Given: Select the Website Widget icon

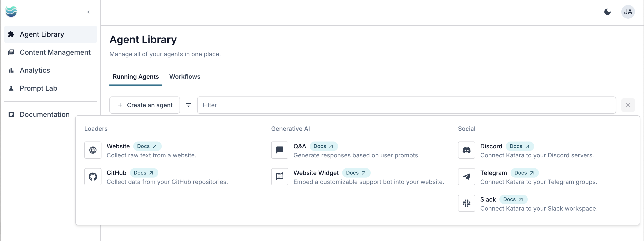Looking at the screenshot, I should click(x=280, y=176).
